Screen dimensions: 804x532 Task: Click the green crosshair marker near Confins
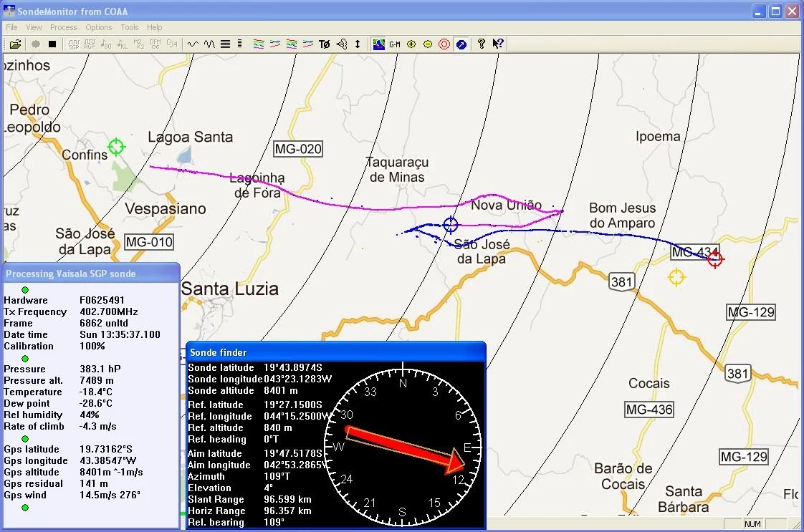(x=116, y=147)
